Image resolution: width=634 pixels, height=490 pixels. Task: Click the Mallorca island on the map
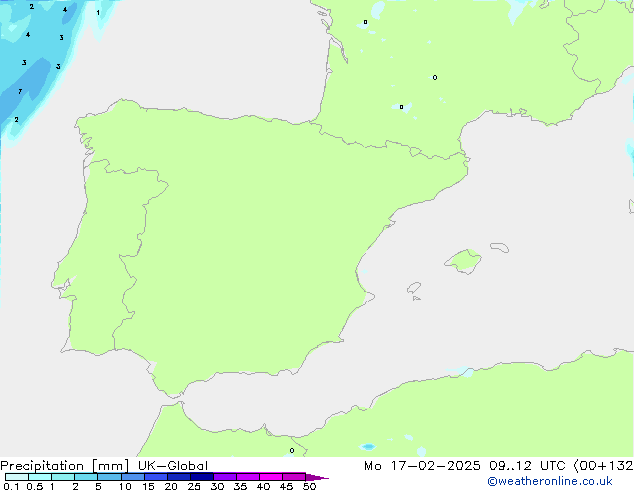click(462, 262)
